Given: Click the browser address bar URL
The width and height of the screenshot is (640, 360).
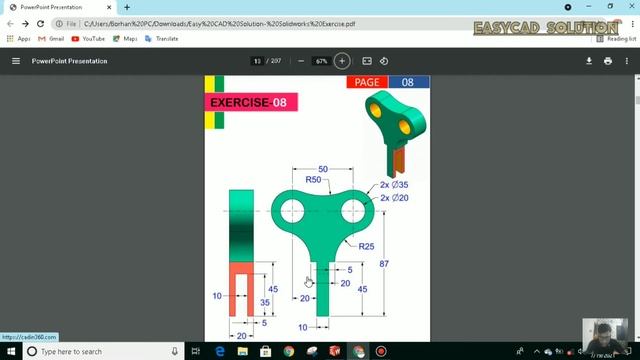Looking at the screenshot, I should (220, 24).
